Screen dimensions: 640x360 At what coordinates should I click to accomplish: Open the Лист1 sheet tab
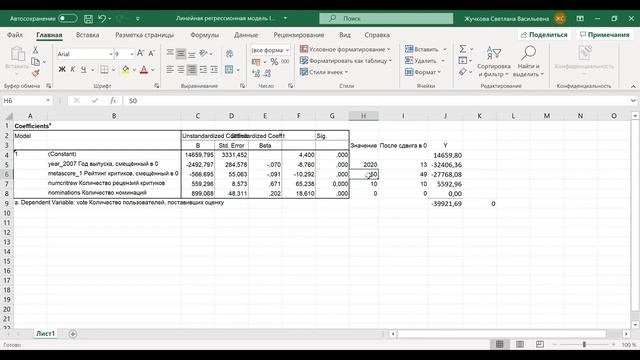point(45,334)
